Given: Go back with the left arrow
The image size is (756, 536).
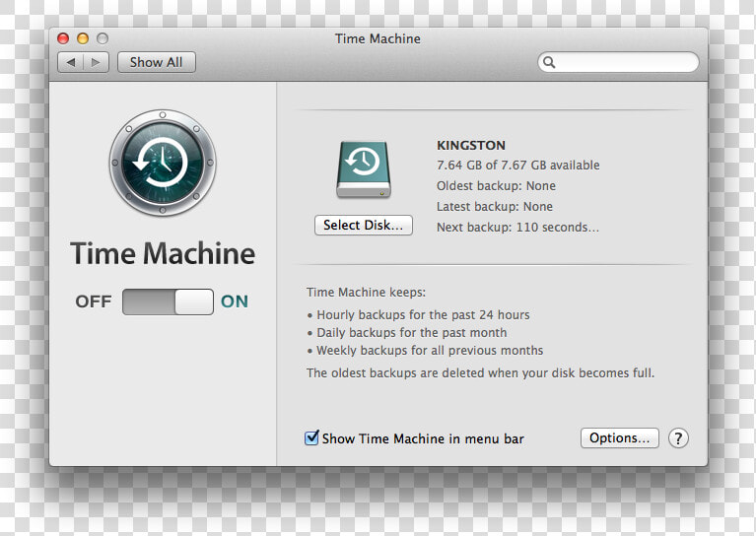Looking at the screenshot, I should coord(71,62).
